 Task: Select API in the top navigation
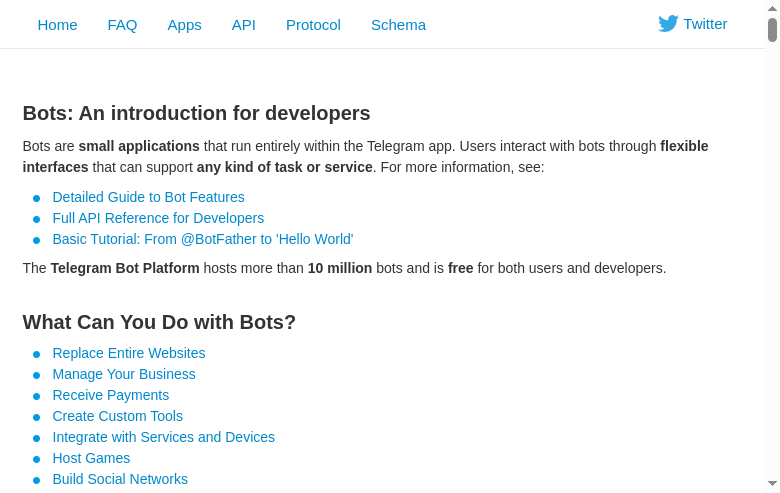click(244, 25)
